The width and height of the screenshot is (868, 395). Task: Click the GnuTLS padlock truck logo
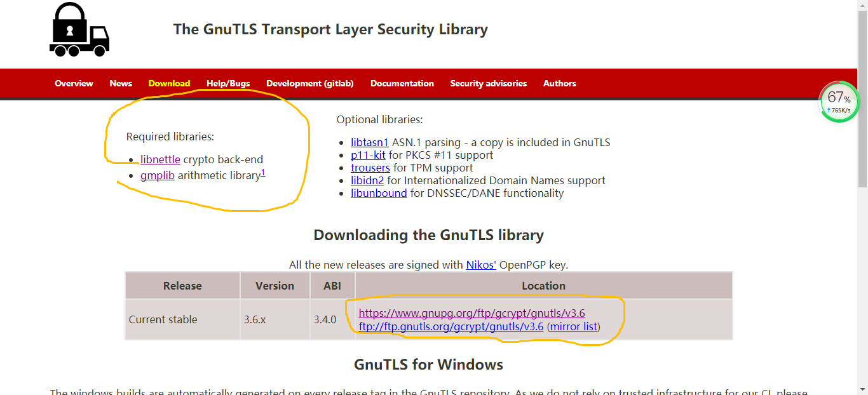(79, 29)
